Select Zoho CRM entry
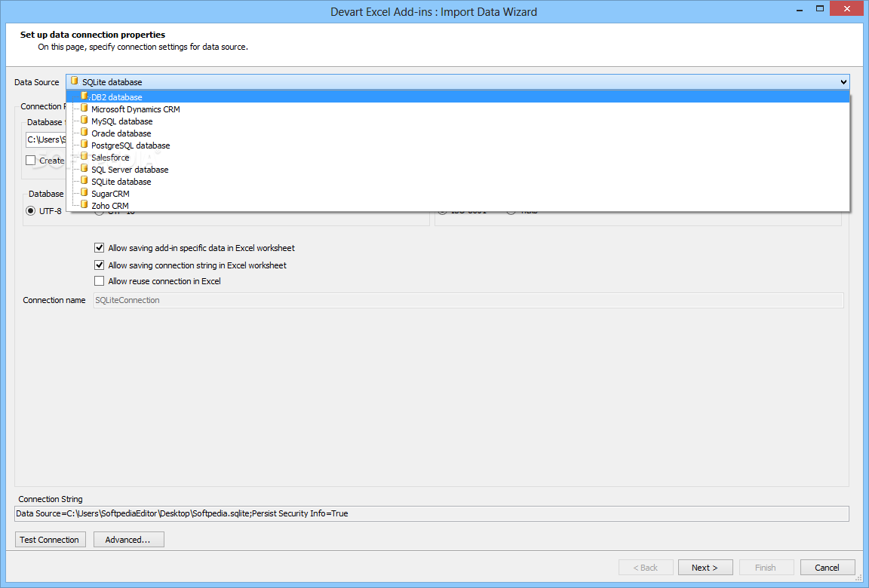 (x=458, y=205)
